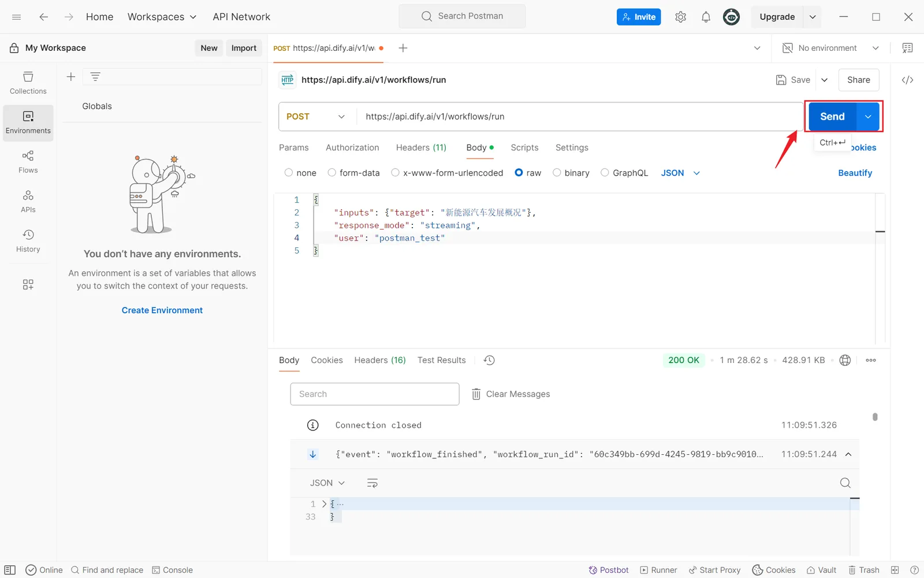Open Start Proxy
The width and height of the screenshot is (924, 578).
click(714, 570)
